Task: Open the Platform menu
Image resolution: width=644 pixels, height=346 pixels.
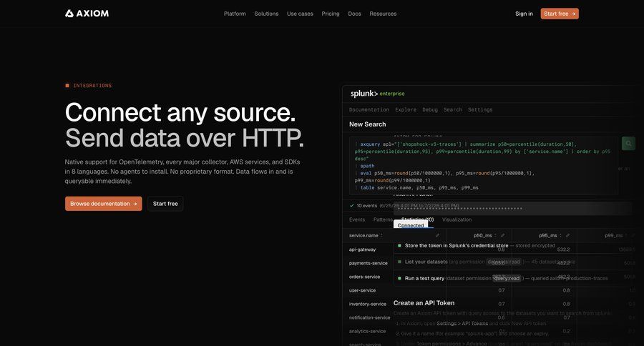Action: click(235, 14)
